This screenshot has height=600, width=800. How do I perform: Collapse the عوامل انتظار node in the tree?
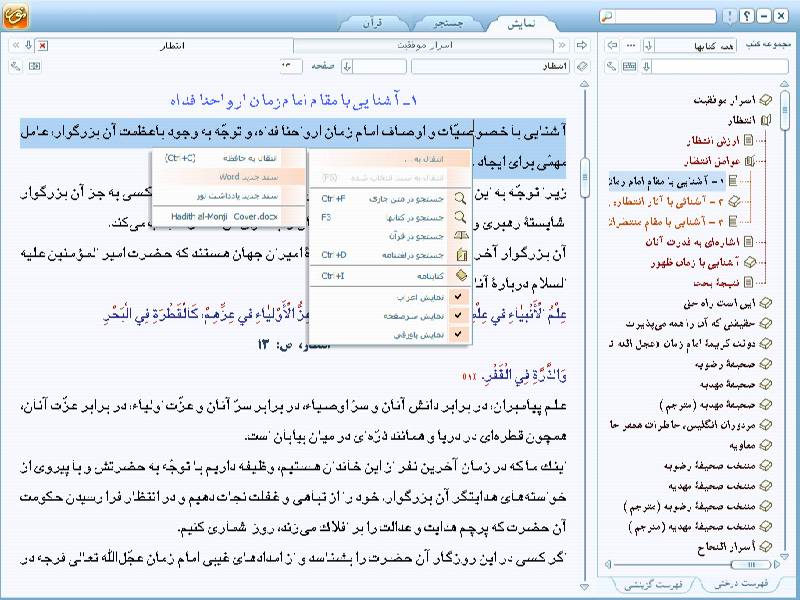(749, 161)
